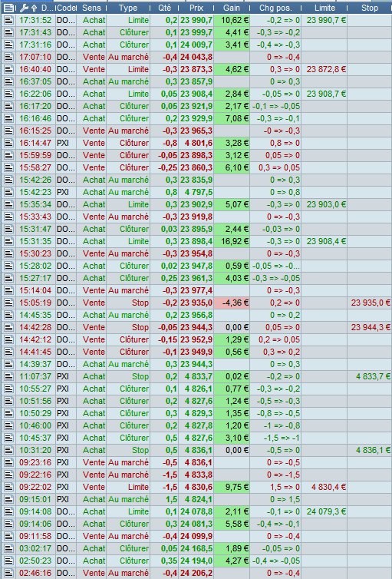Click the 5,58 € gain cell

[x=232, y=524]
